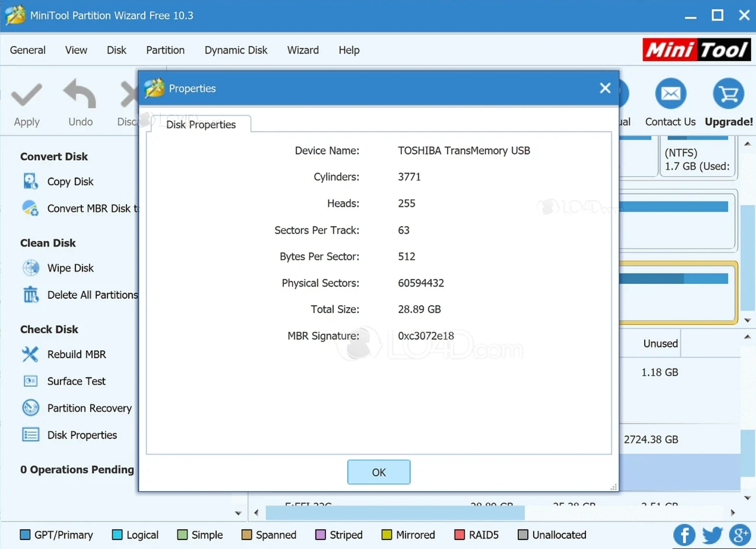The height and width of the screenshot is (549, 756).
Task: Click Spanned legend color swatch
Action: 246,534
